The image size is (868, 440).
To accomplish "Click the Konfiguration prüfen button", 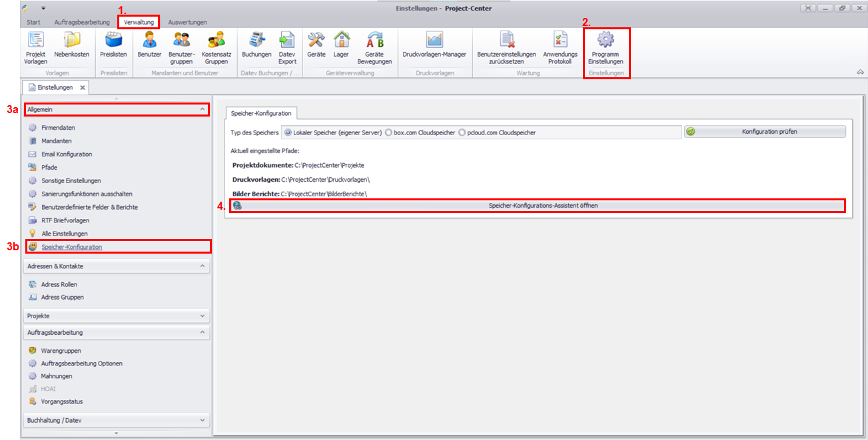I will 765,132.
